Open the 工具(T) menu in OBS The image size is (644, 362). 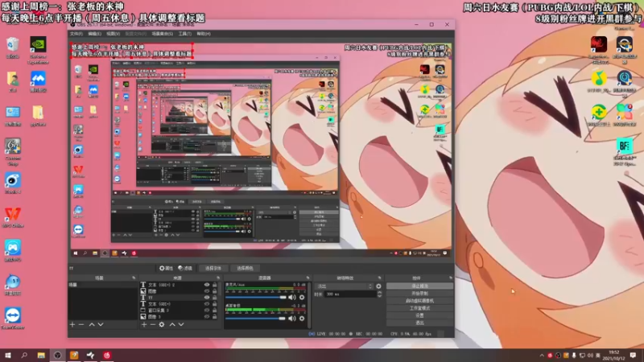click(185, 34)
